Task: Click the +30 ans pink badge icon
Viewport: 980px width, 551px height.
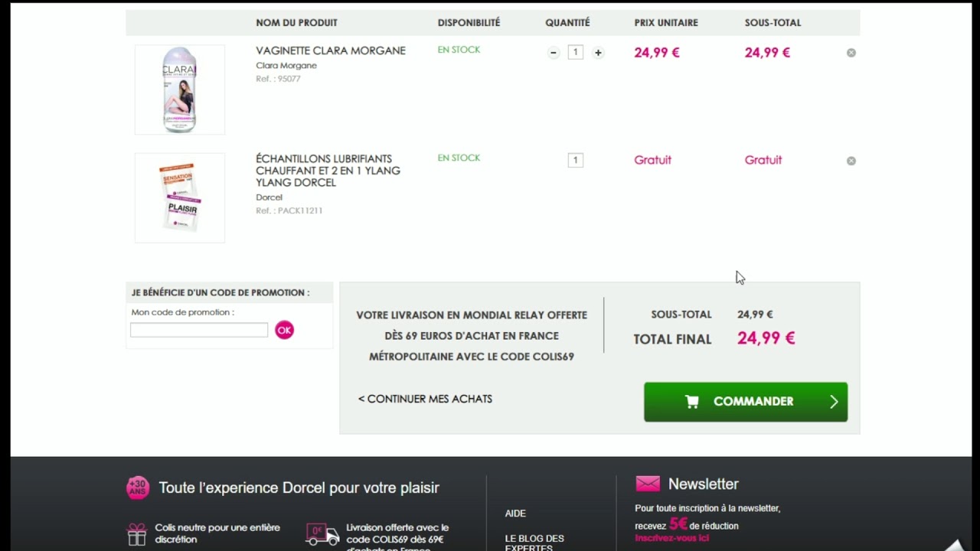Action: (138, 487)
